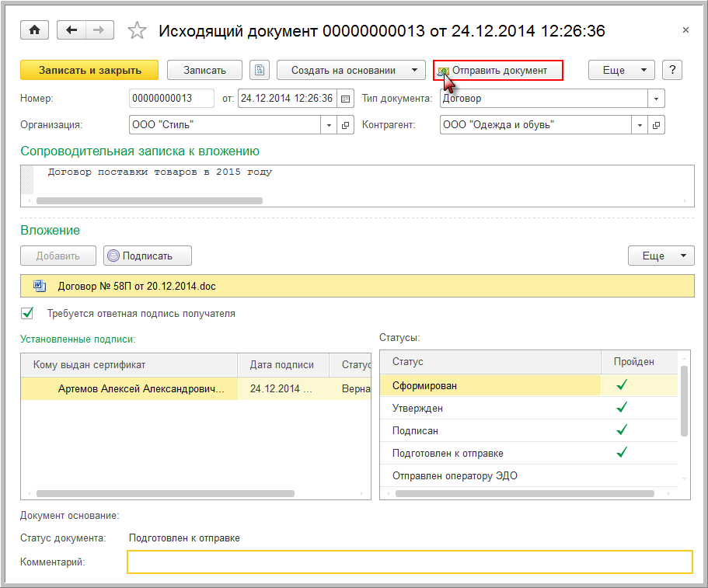Click document status text 'Подготовлен к отправке' at bottom
The image size is (708, 588).
pos(184,538)
